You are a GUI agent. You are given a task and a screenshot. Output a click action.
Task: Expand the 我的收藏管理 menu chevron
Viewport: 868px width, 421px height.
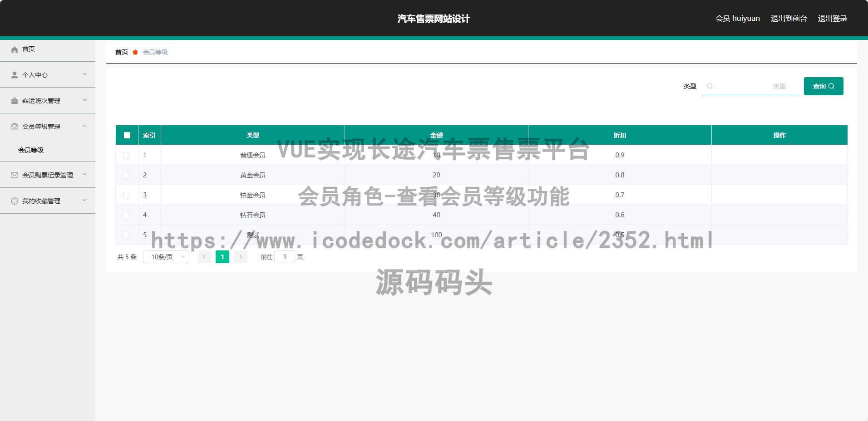(84, 200)
